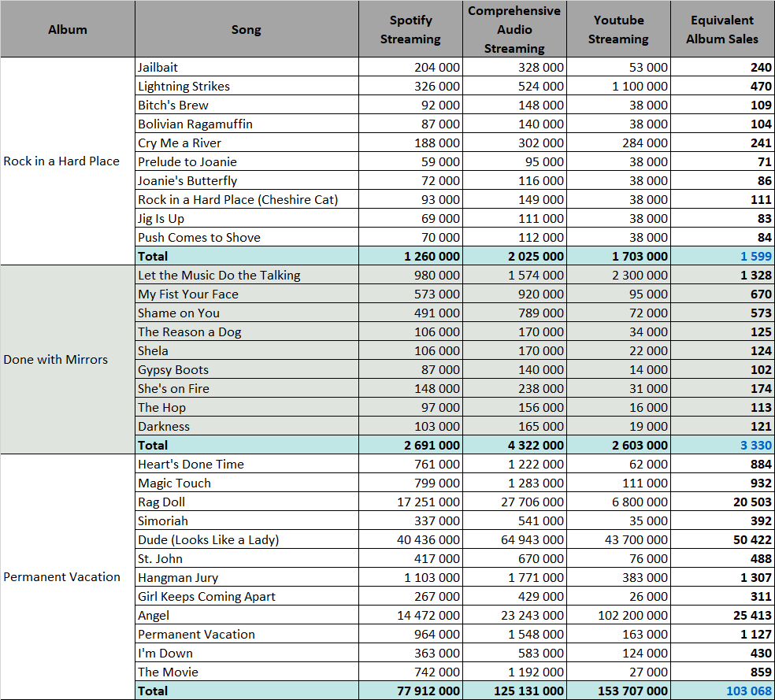This screenshot has height=700, width=775.
Task: Click the St. John song cell
Action: (x=247, y=558)
